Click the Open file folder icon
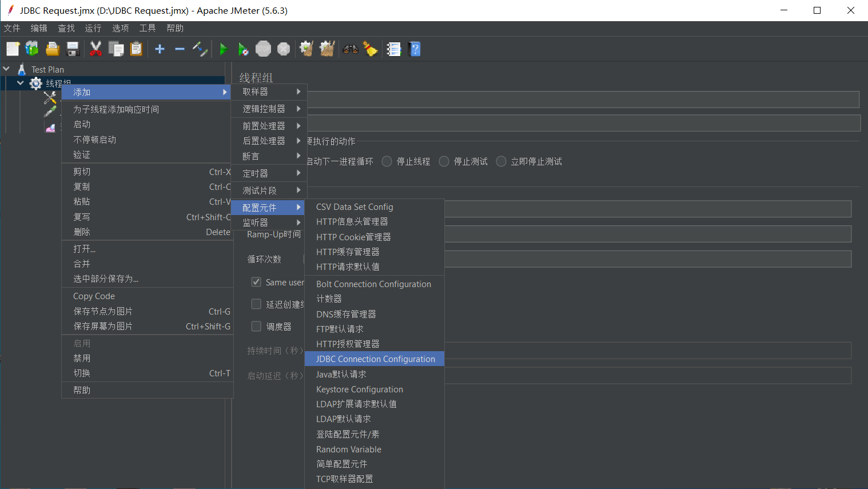Image resolution: width=868 pixels, height=489 pixels. [53, 49]
